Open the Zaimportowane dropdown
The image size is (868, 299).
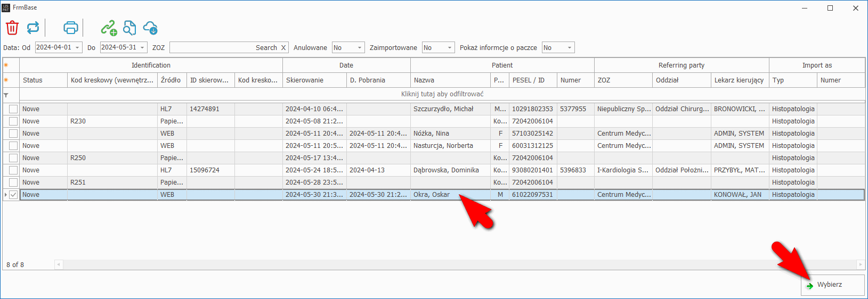click(x=450, y=48)
